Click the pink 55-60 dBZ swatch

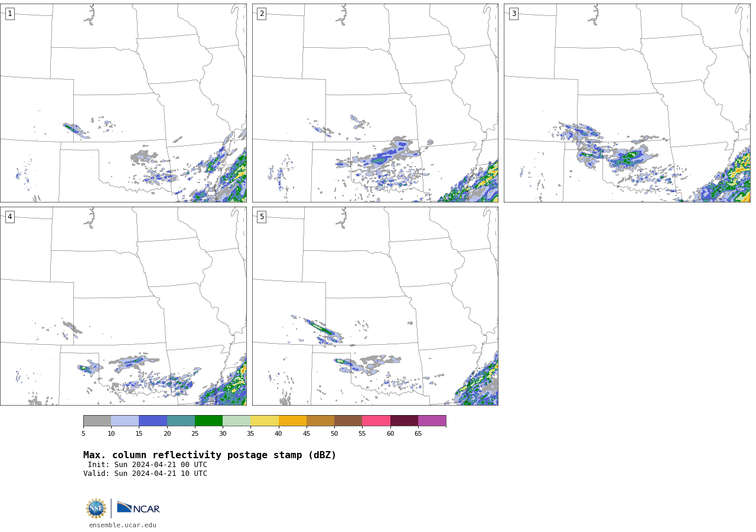click(x=376, y=420)
